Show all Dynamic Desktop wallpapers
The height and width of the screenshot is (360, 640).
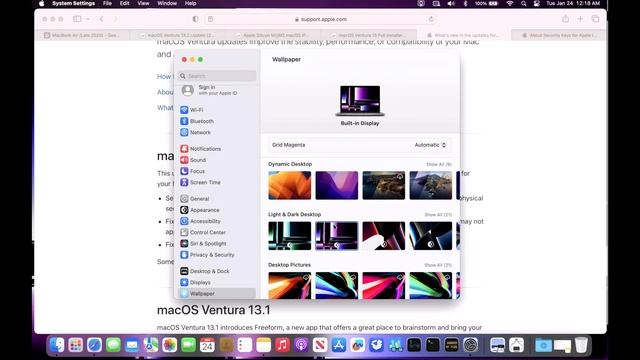pos(438,164)
